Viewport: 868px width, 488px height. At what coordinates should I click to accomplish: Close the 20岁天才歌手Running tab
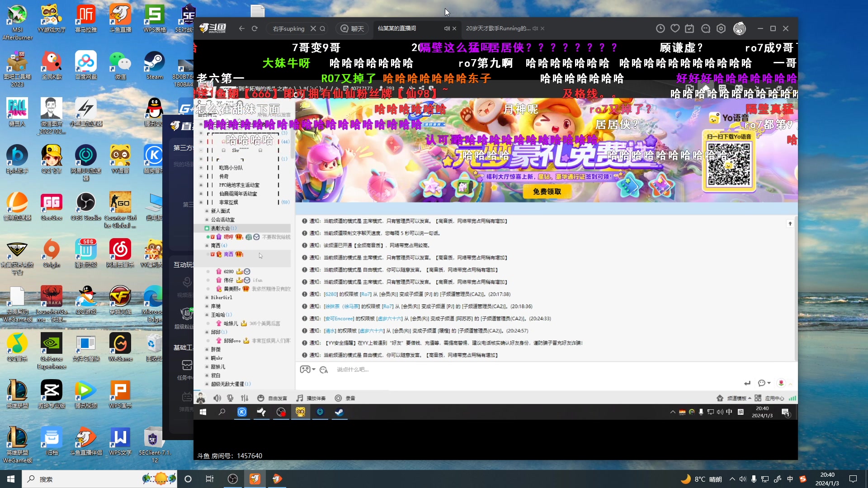(542, 28)
